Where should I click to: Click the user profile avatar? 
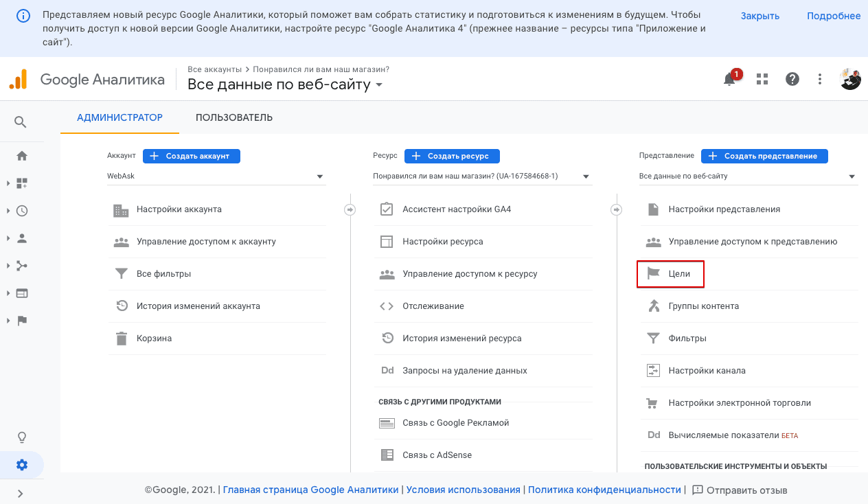(x=851, y=79)
